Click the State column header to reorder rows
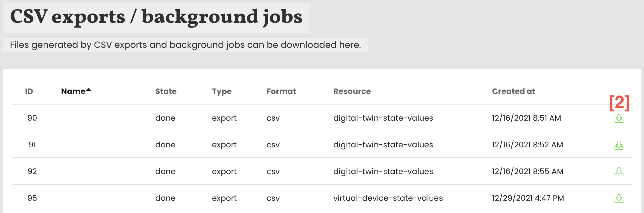644x213 pixels. 166,91
